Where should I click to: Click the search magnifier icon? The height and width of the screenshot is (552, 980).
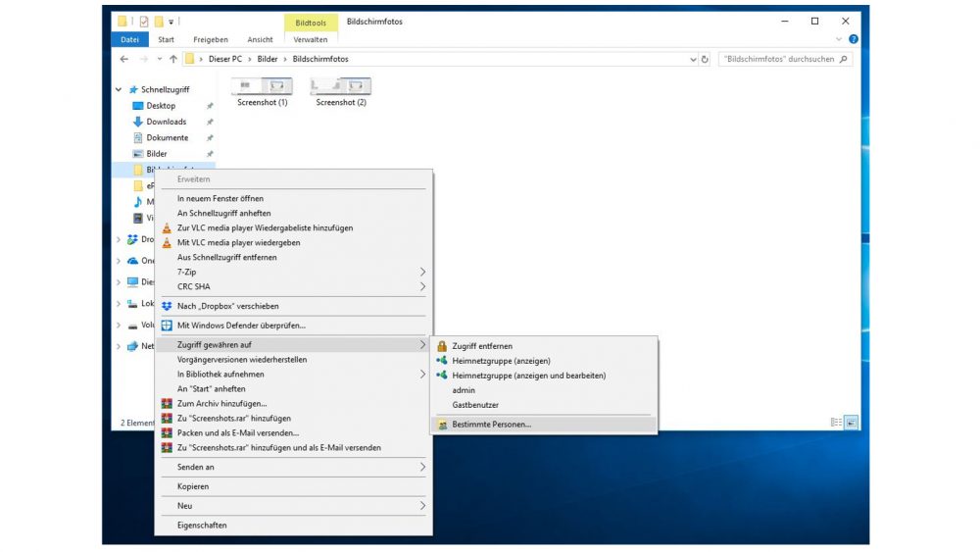tap(844, 60)
